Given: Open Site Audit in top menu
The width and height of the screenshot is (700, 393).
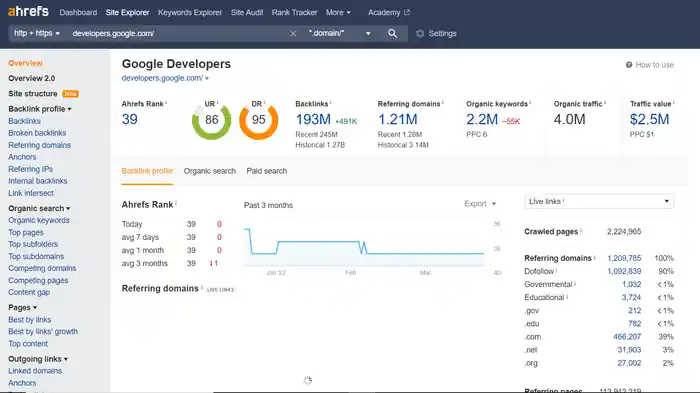Looking at the screenshot, I should (247, 13).
